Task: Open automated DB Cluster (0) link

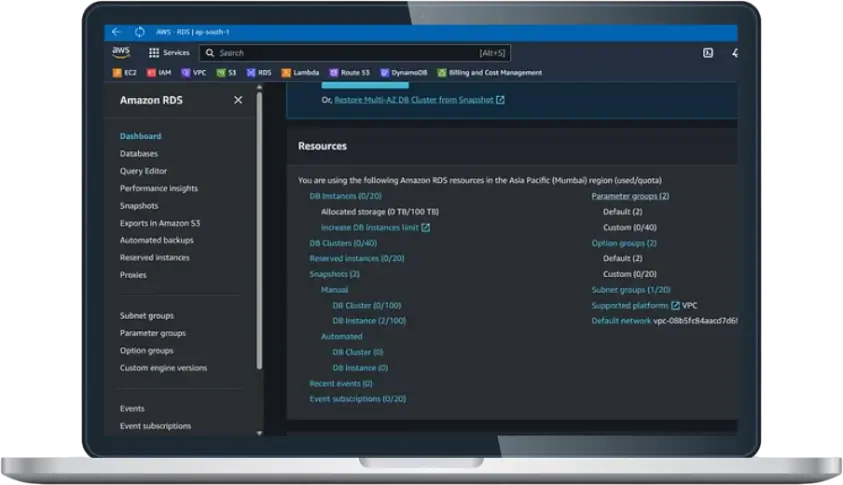Action: click(x=358, y=352)
